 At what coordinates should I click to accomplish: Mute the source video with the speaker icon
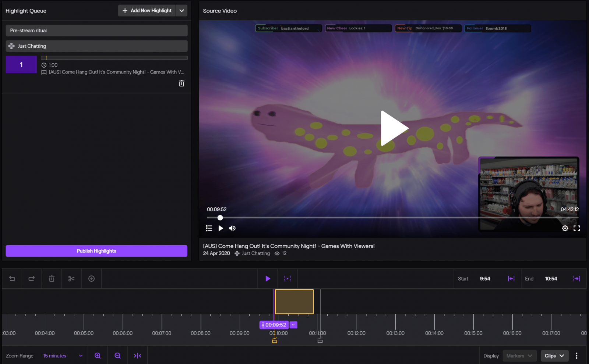[232, 228]
